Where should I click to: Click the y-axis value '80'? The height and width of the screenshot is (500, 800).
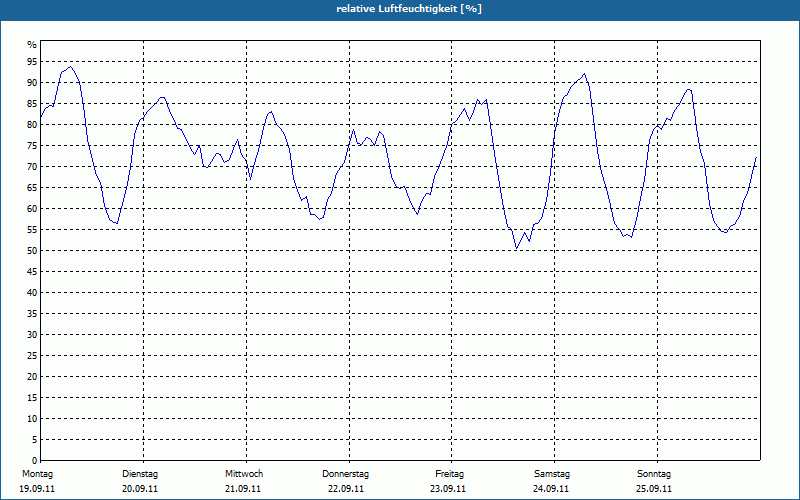[32, 124]
